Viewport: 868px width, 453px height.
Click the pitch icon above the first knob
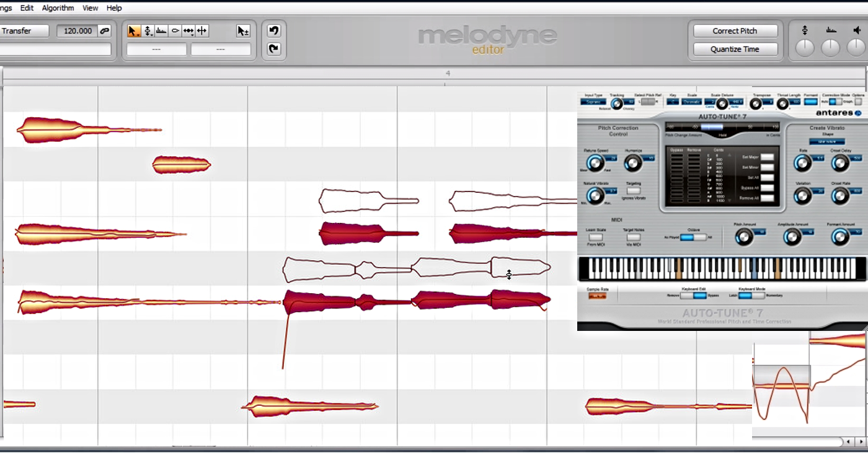804,30
